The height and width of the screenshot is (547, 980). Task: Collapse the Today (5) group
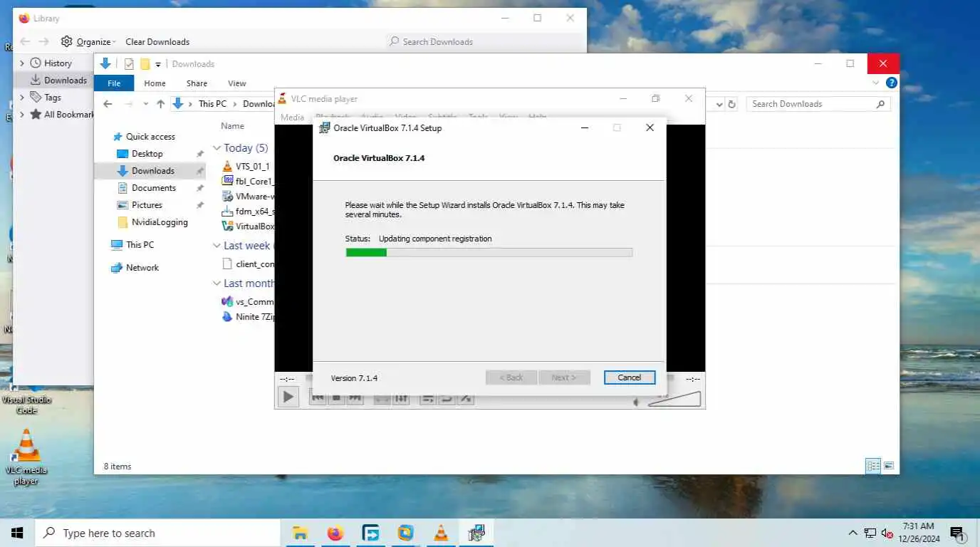point(217,148)
